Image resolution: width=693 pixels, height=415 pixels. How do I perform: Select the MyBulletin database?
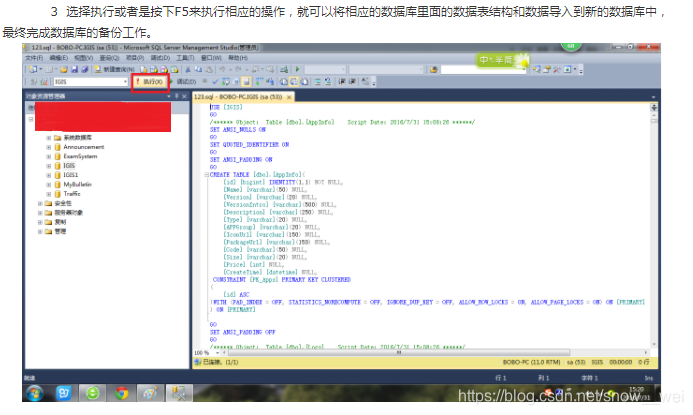77,184
